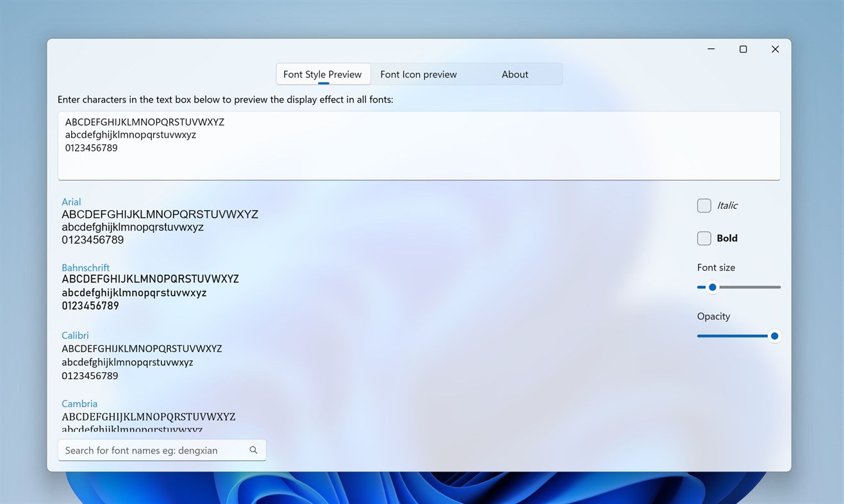
Task: Click the Font size slider handle
Action: [x=712, y=288]
